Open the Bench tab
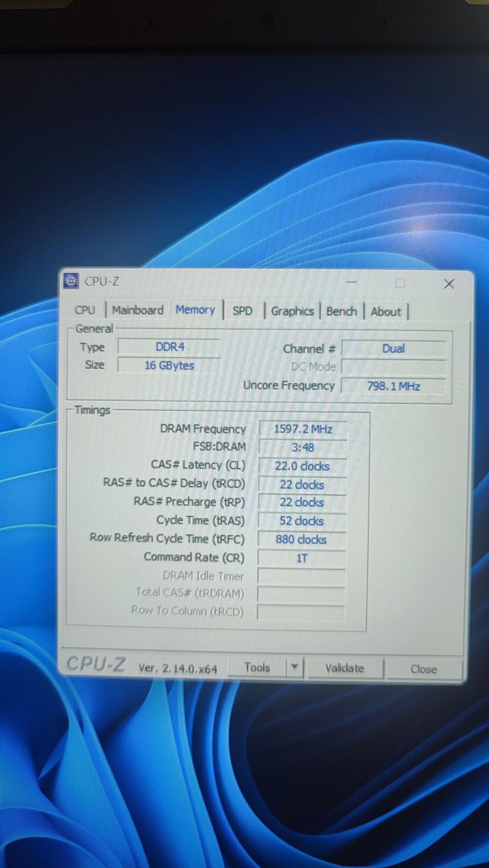The image size is (489, 868). [x=341, y=312]
